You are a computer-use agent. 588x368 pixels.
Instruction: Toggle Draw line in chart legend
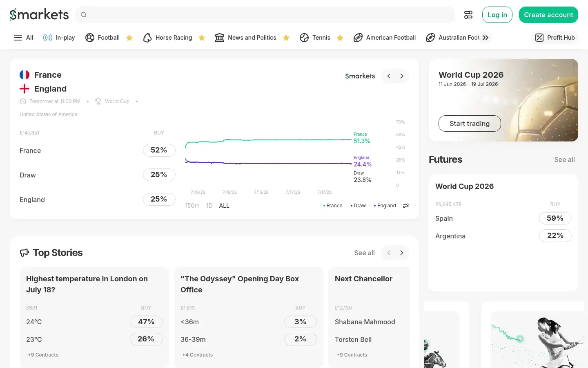[x=358, y=206]
